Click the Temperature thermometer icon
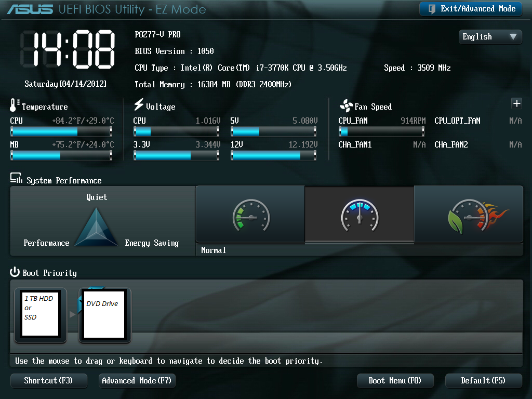 click(14, 105)
